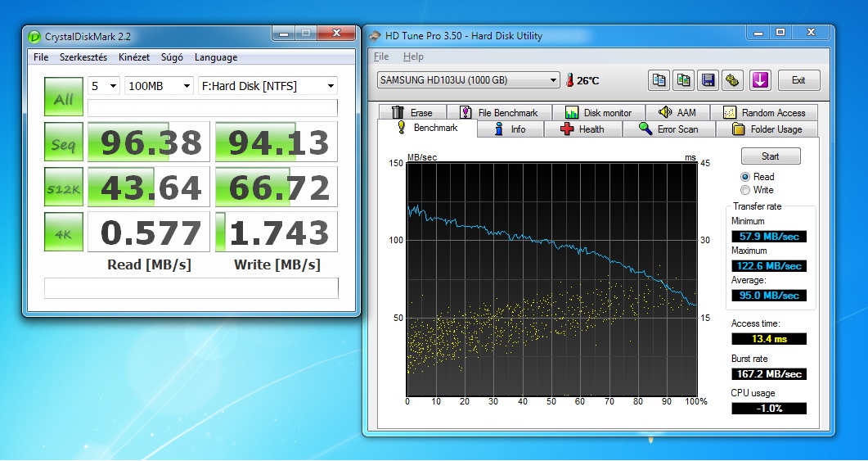Switch to the Health tab
The height and width of the screenshot is (461, 868).
point(583,129)
